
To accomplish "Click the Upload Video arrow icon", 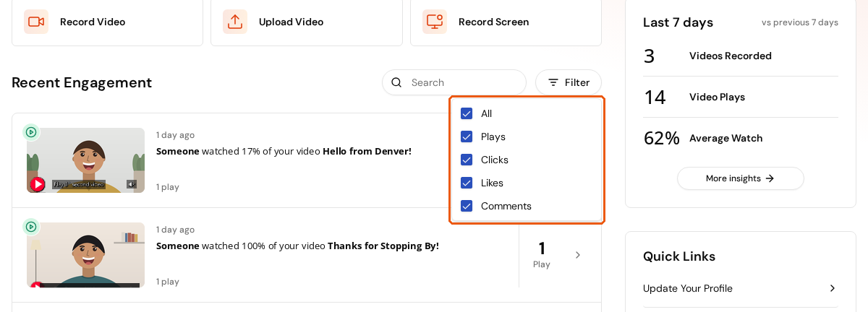I will 234,22.
